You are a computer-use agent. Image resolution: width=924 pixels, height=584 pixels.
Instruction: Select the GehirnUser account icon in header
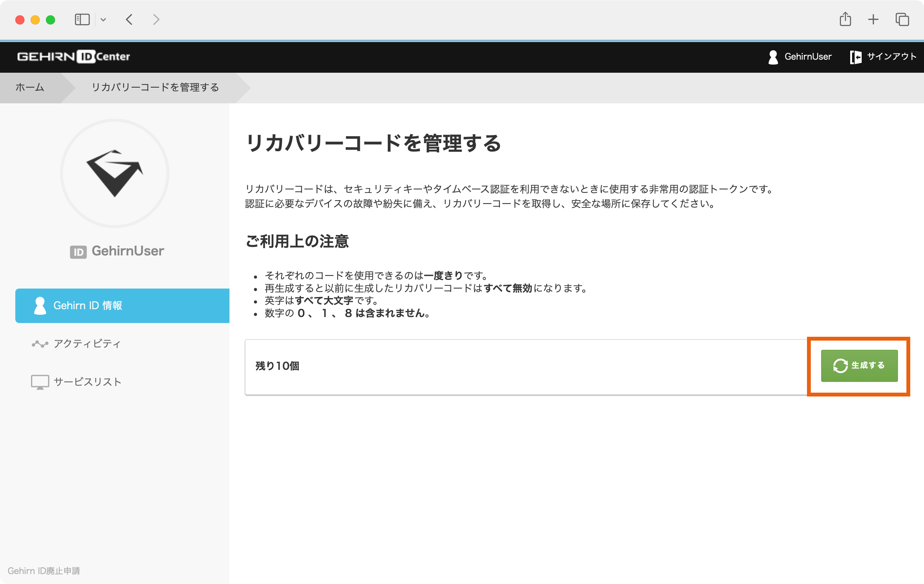(773, 57)
